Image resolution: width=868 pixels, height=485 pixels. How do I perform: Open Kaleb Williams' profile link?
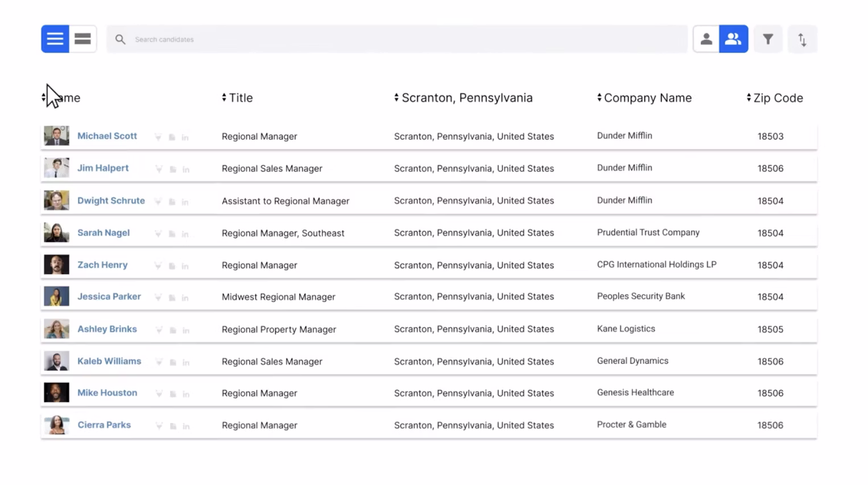click(x=109, y=361)
